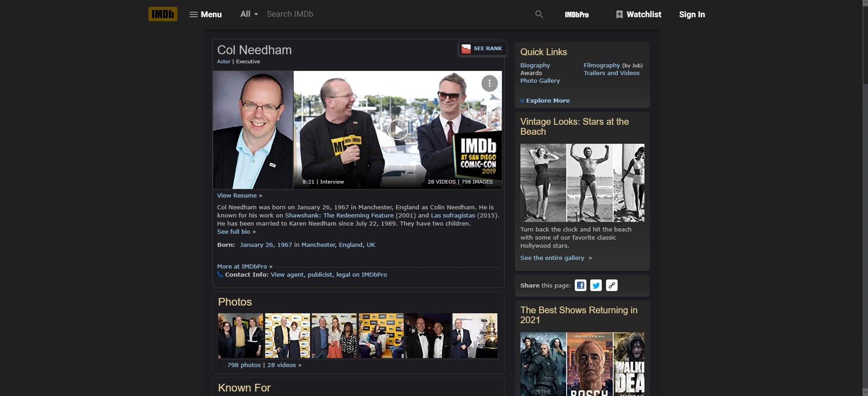868x396 pixels.
Task: Click More at IMDbPro
Action: pyautogui.click(x=242, y=266)
